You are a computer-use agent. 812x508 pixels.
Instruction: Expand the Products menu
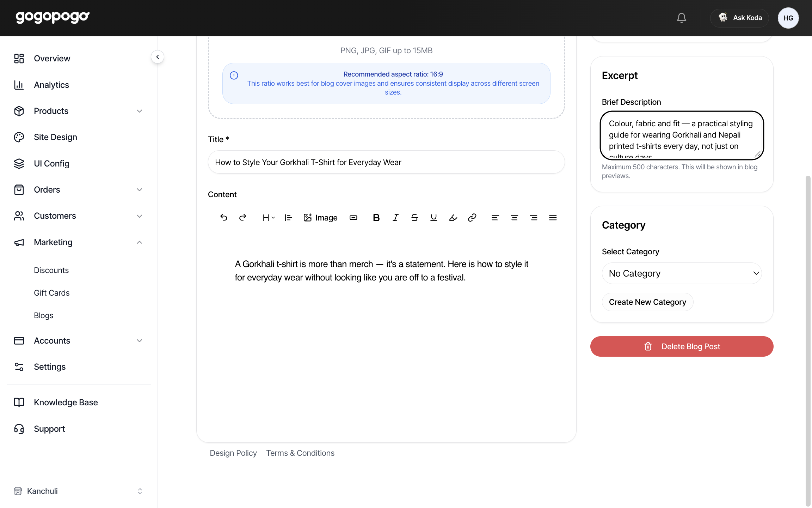coord(78,111)
